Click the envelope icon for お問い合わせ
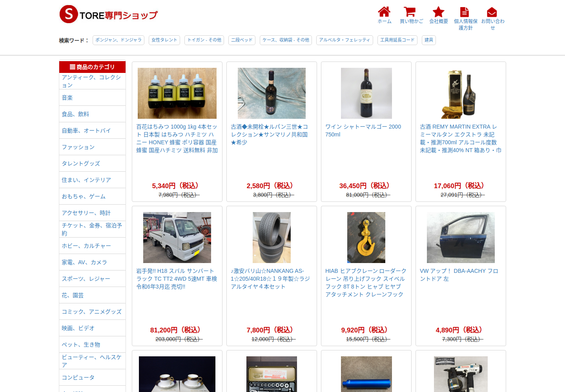 click(x=492, y=12)
